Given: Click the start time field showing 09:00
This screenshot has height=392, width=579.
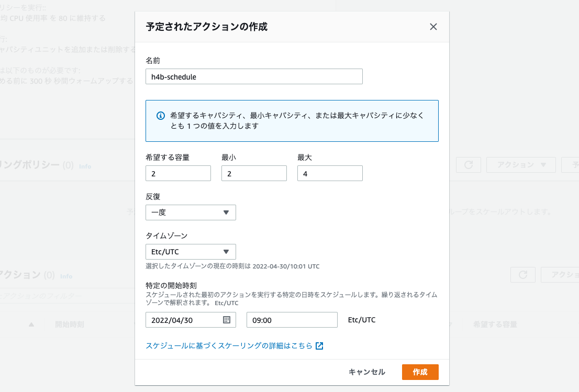Looking at the screenshot, I should 292,320.
